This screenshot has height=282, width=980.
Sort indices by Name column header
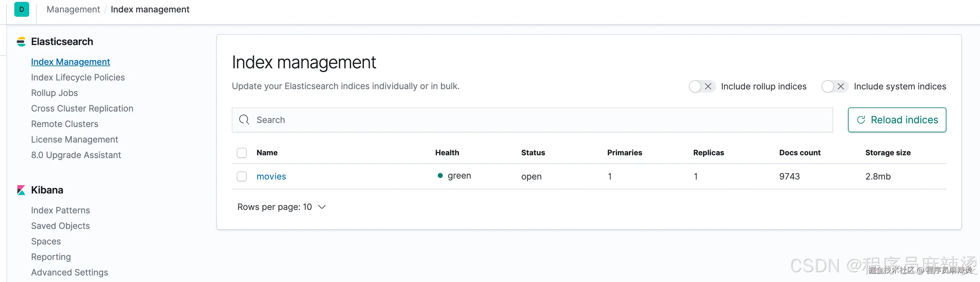267,153
